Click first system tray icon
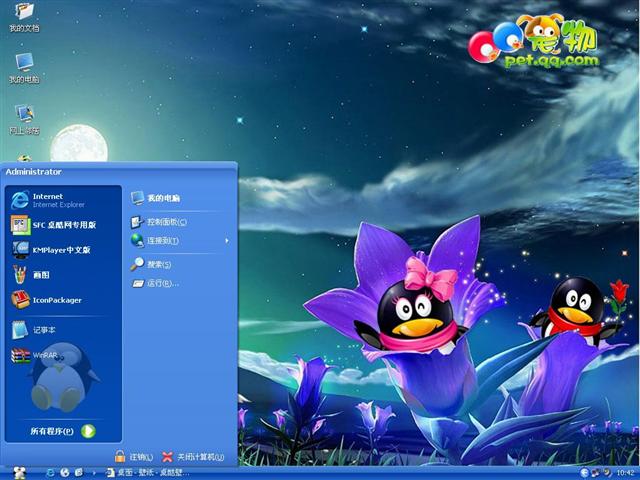The width and height of the screenshot is (640, 480). 584,473
